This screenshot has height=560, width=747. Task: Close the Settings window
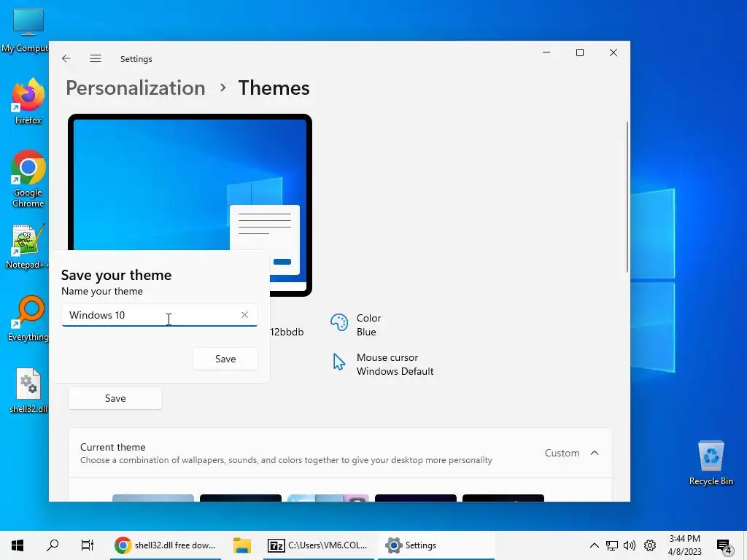[613, 52]
